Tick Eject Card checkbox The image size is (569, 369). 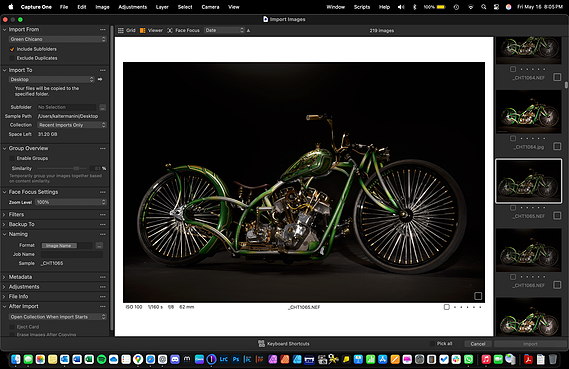(12, 327)
